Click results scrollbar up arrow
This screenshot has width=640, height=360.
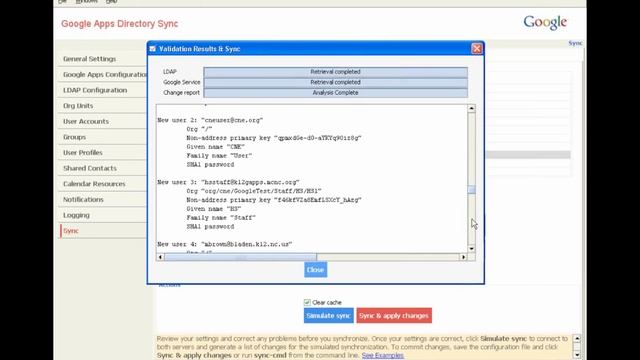pos(471,108)
